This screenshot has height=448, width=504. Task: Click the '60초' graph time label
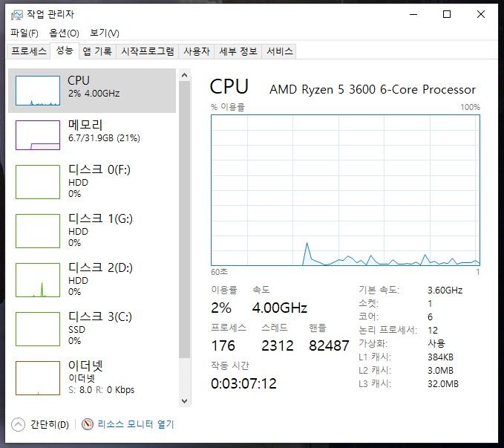click(219, 272)
